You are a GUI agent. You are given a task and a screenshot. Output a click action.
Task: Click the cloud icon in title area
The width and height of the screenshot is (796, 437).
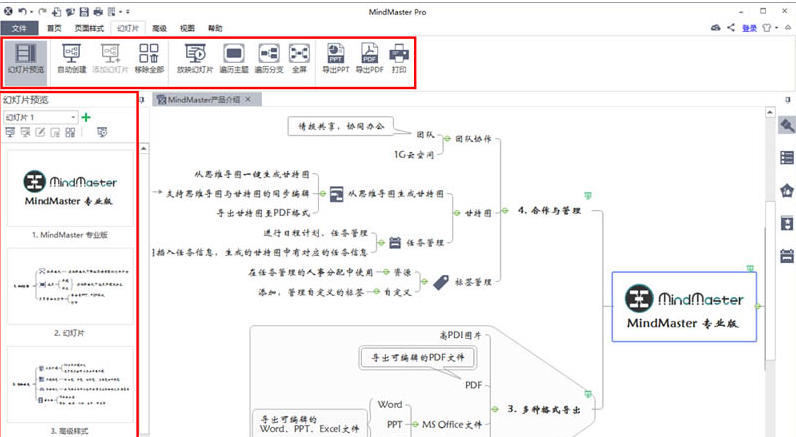click(715, 27)
